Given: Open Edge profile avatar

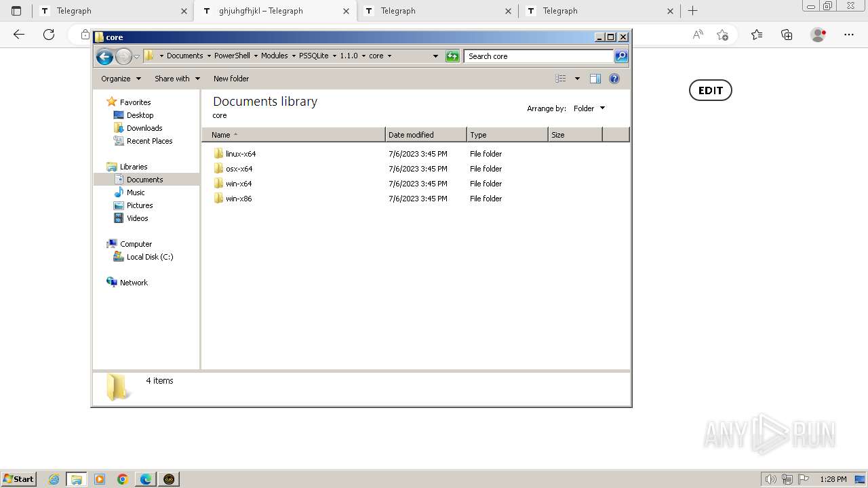Looking at the screenshot, I should click(818, 35).
